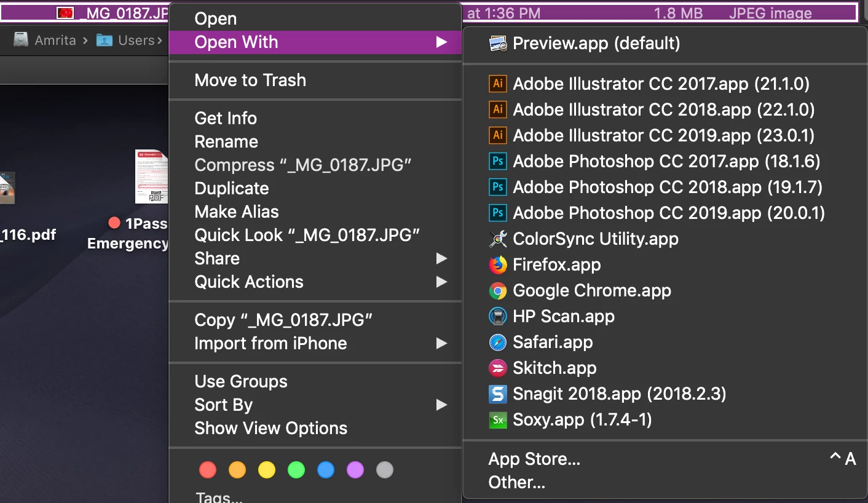Click the Preview.app icon in submenu
The width and height of the screenshot is (868, 503).
[498, 44]
